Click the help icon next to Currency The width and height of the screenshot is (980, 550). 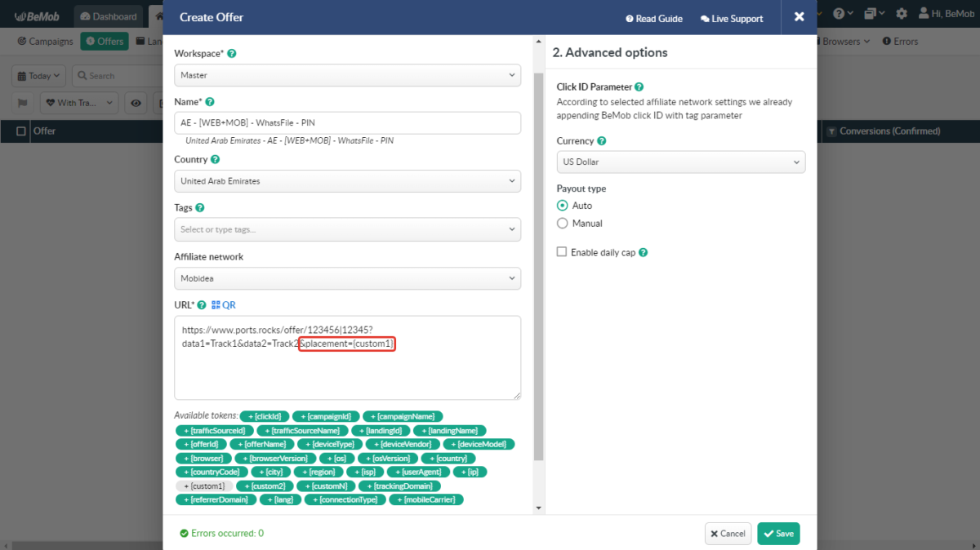pyautogui.click(x=602, y=141)
